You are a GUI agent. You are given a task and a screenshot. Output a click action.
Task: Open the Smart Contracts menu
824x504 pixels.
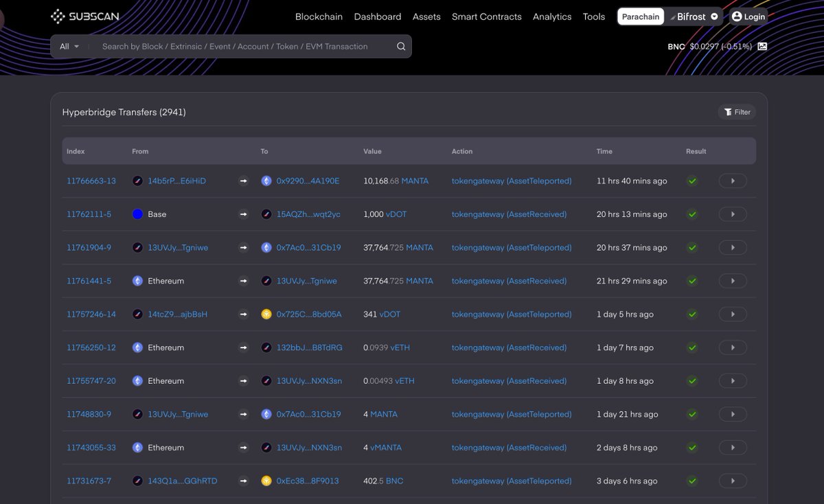(x=486, y=16)
